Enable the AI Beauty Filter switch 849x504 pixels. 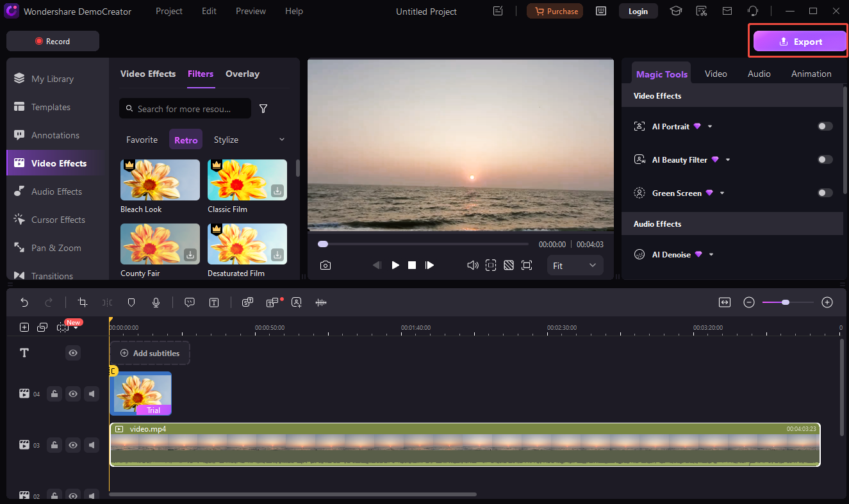(x=825, y=159)
